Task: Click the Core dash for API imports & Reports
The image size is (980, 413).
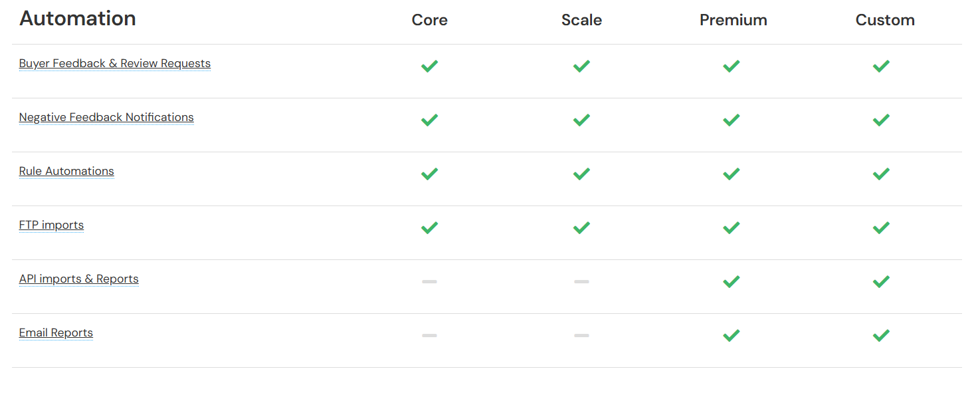Action: point(429,281)
